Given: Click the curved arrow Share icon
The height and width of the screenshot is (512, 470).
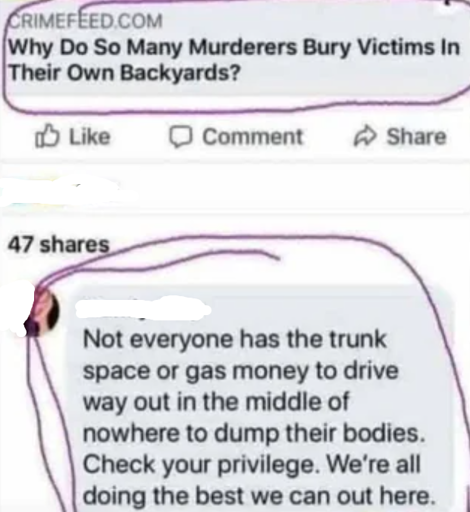Looking at the screenshot, I should click(x=365, y=137).
